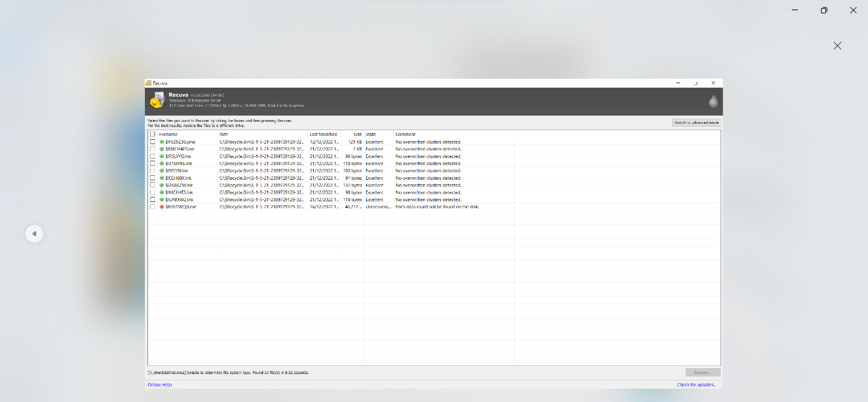Click Excellent state cell of the .png row
Image resolution: width=868 pixels, height=402 pixels.
point(374,142)
